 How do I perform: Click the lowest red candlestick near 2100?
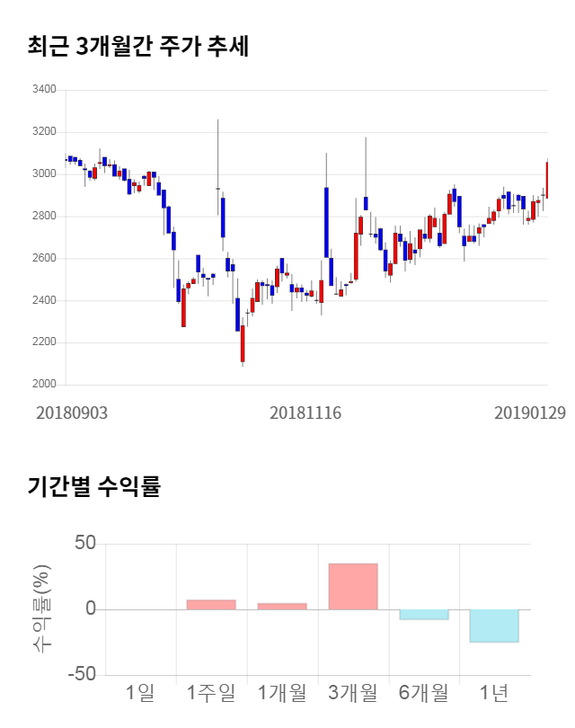point(243,343)
